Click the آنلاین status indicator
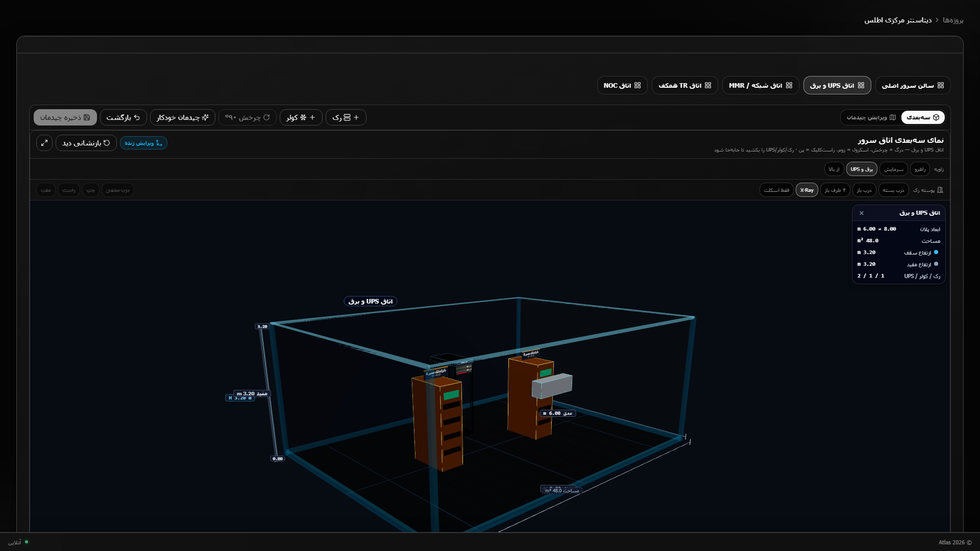This screenshot has height=551, width=980. pyautogui.click(x=18, y=542)
